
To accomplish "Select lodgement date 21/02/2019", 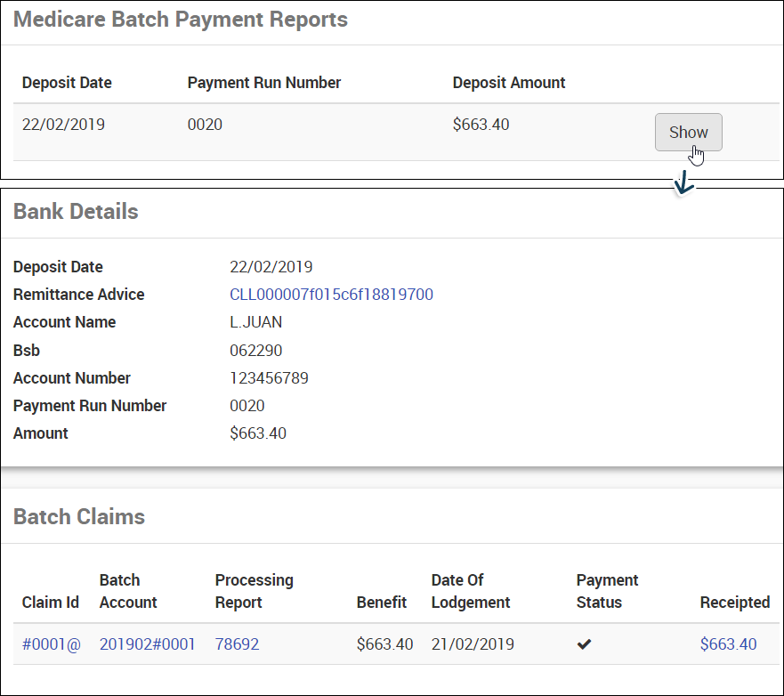I will point(473,644).
